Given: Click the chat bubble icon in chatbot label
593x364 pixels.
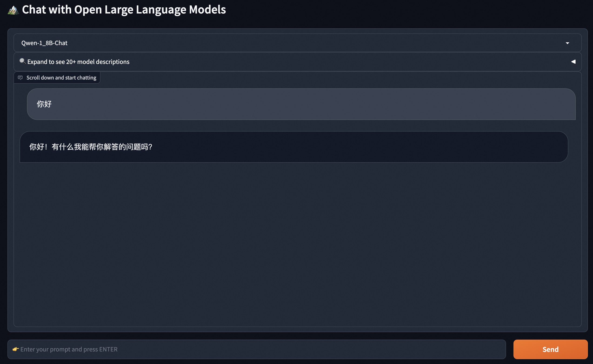Looking at the screenshot, I should coord(20,78).
